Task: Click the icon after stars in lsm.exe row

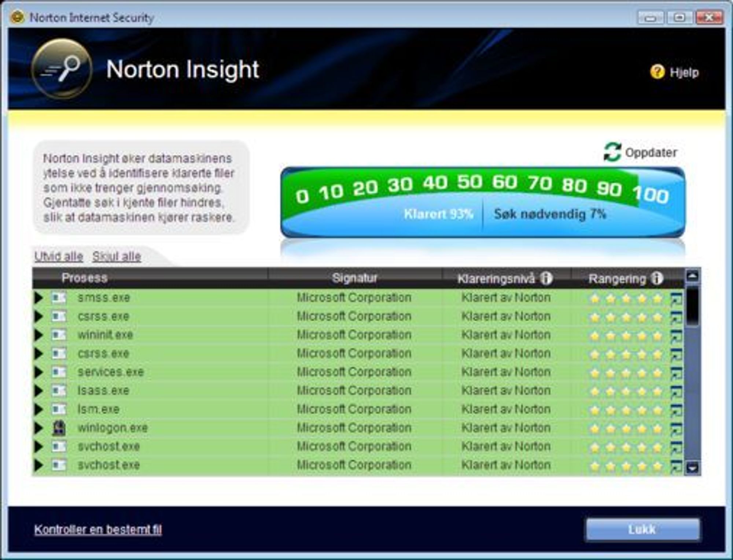Action: click(x=677, y=410)
